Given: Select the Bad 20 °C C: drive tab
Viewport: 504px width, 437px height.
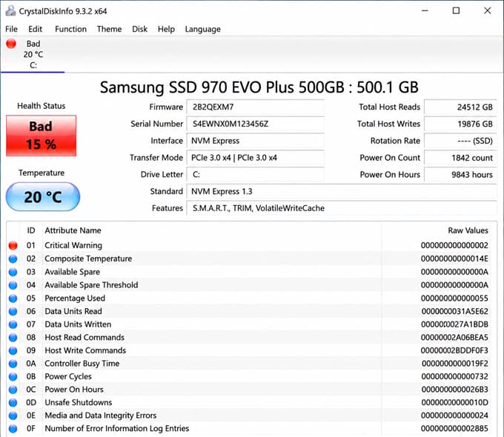Looking at the screenshot, I should (x=33, y=54).
